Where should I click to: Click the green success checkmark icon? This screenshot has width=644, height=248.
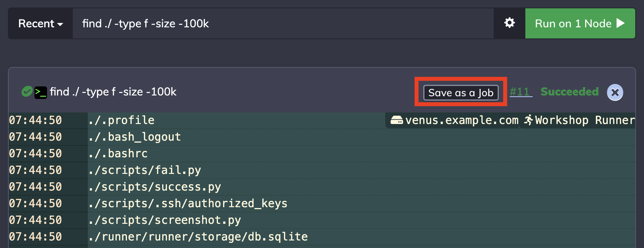coord(27,92)
